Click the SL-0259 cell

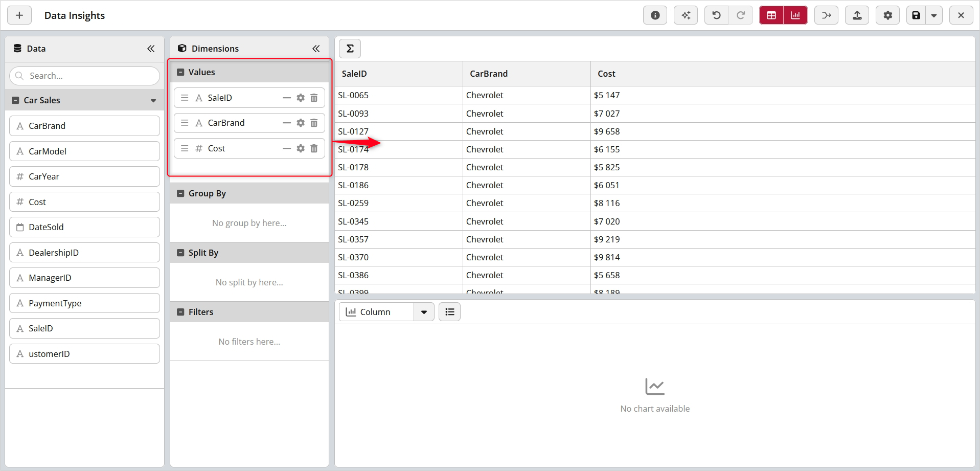point(399,203)
